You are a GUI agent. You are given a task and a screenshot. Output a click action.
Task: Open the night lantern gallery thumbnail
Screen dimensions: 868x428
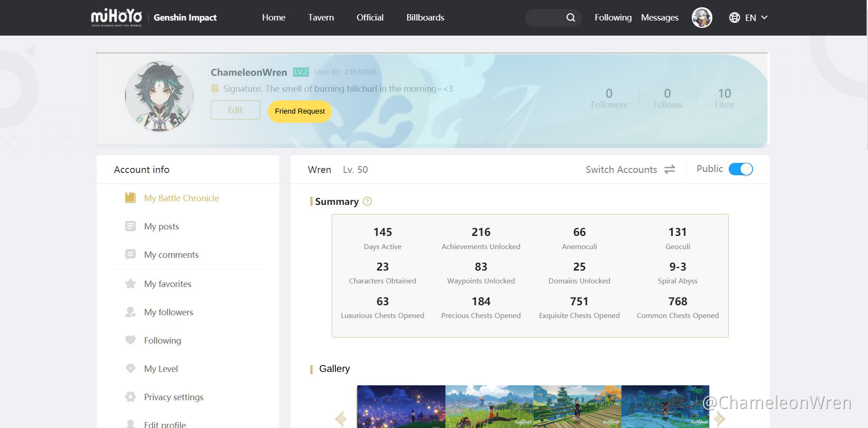click(401, 407)
